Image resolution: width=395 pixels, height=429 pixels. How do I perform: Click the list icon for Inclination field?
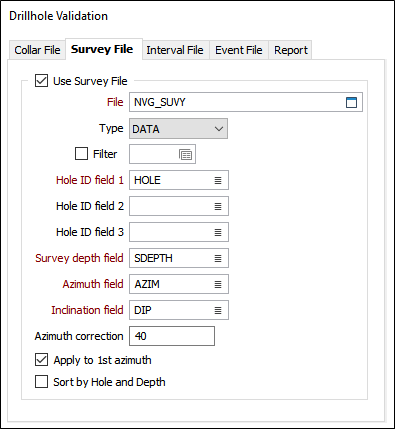coord(218,310)
